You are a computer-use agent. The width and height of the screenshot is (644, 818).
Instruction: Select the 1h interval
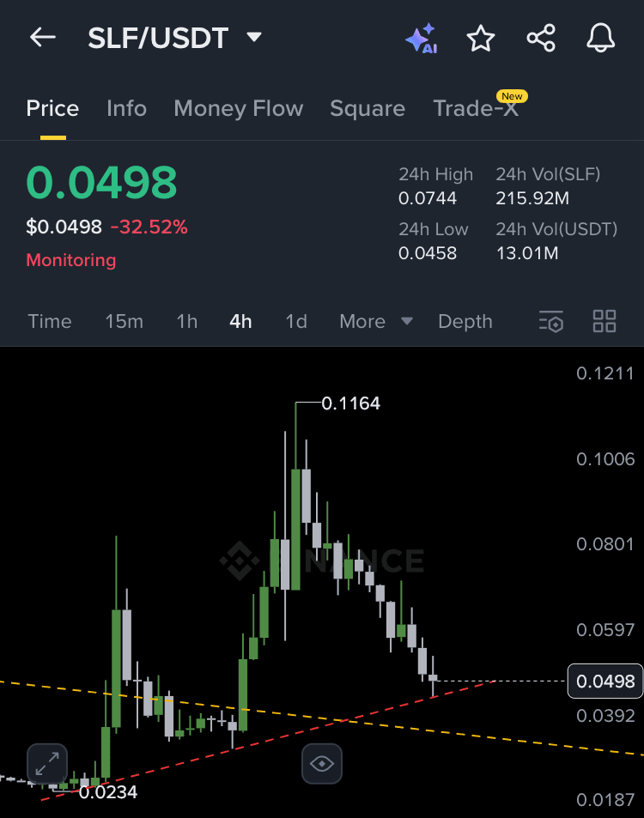(187, 321)
